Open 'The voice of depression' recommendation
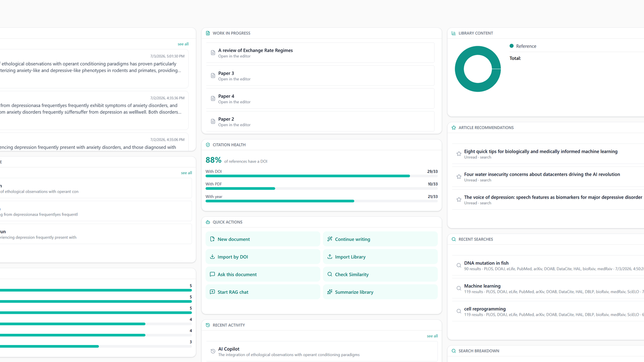The image size is (644, 362). [548, 200]
